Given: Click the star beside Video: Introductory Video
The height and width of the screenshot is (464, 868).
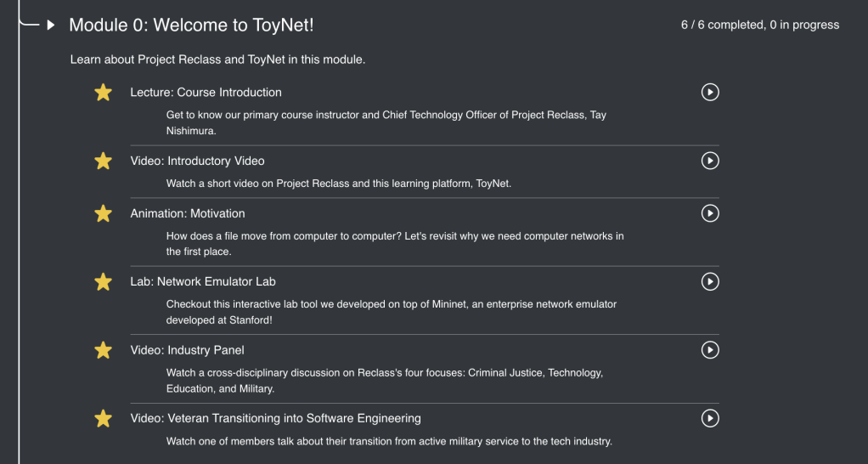Looking at the screenshot, I should tap(103, 161).
